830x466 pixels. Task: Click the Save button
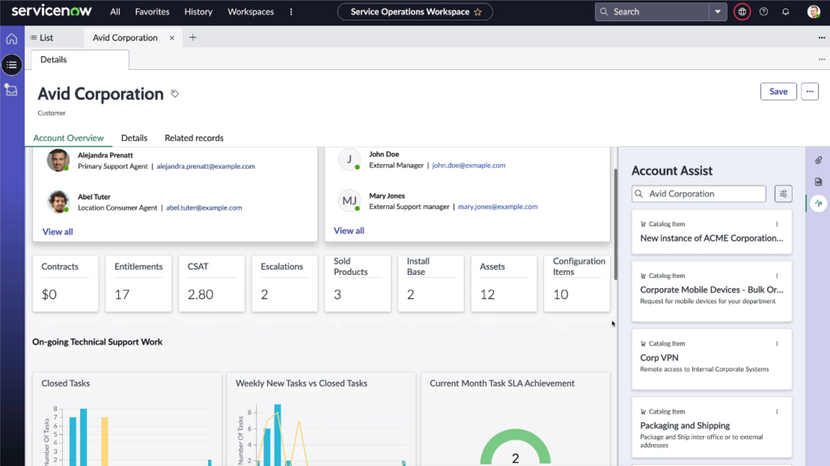[x=778, y=91]
